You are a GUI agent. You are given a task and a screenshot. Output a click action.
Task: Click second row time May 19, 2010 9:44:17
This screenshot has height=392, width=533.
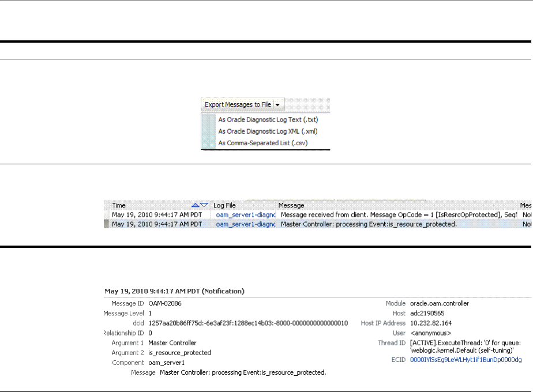(x=157, y=224)
